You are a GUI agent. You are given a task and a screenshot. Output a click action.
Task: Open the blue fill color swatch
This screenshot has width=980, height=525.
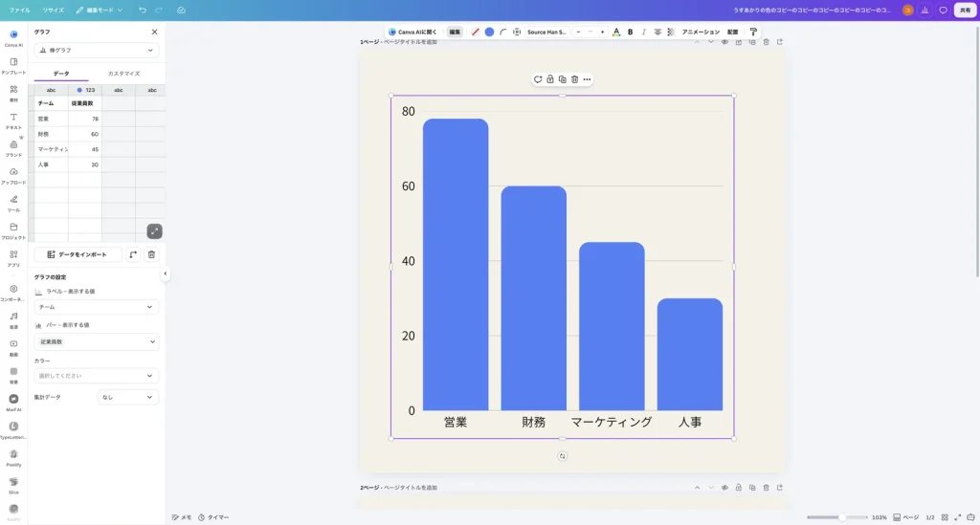[489, 32]
